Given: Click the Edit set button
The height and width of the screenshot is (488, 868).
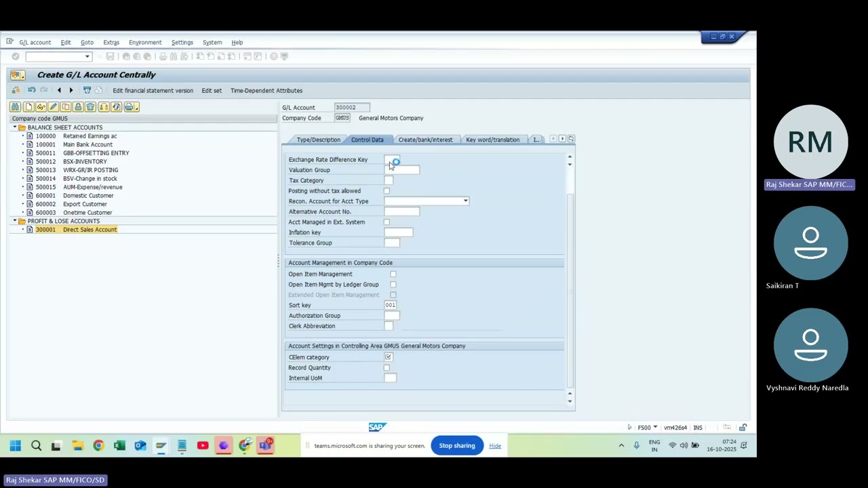Looking at the screenshot, I should 212,90.
